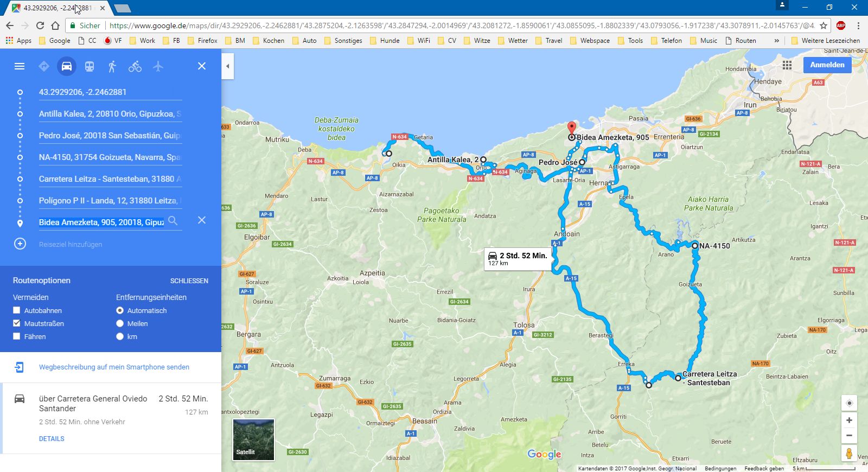Choose flight travel mode icon
The image size is (868, 472).
point(158,66)
